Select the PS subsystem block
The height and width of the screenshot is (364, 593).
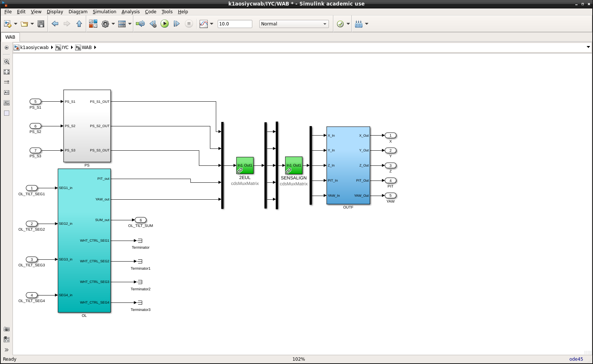[87, 126]
